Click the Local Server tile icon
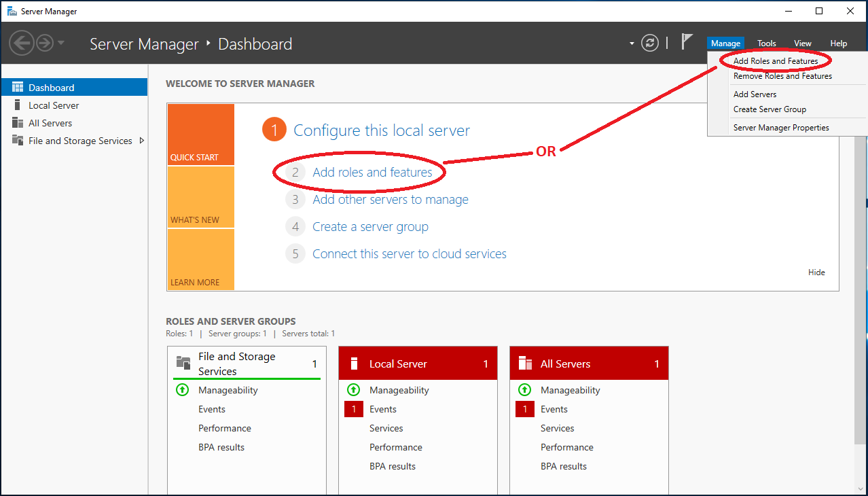The height and width of the screenshot is (496, 868). (x=354, y=364)
